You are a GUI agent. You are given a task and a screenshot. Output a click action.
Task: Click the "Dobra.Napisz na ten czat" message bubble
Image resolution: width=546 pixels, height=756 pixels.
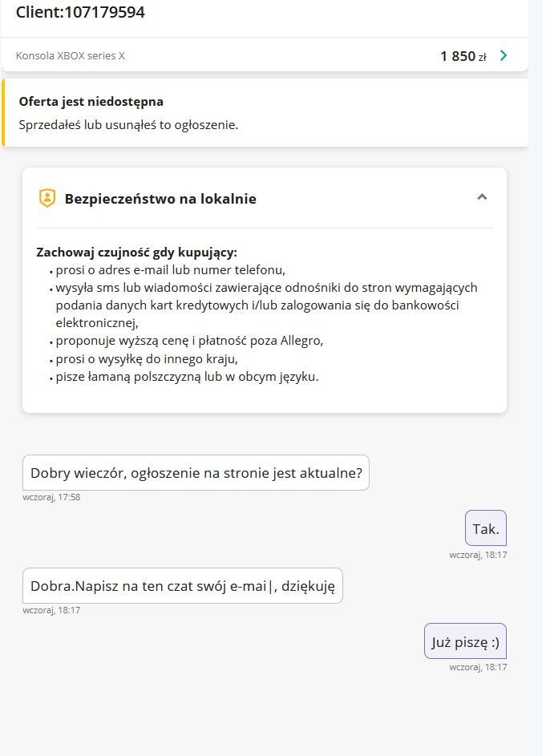pos(182,586)
